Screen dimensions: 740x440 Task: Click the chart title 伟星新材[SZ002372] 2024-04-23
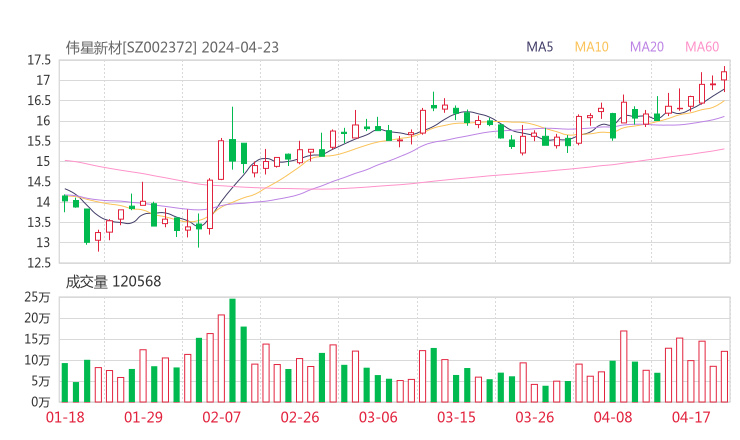[172, 48]
